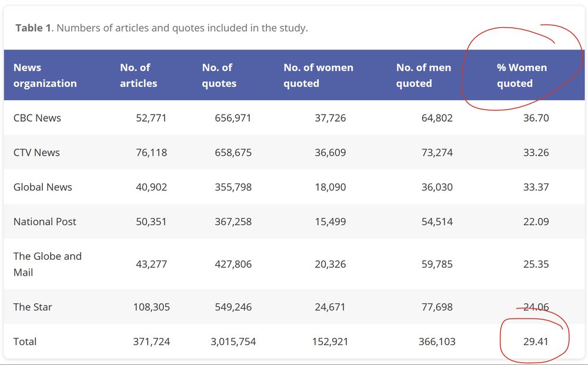Click CBC News quote count 656,971
The image size is (588, 365).
pos(233,118)
